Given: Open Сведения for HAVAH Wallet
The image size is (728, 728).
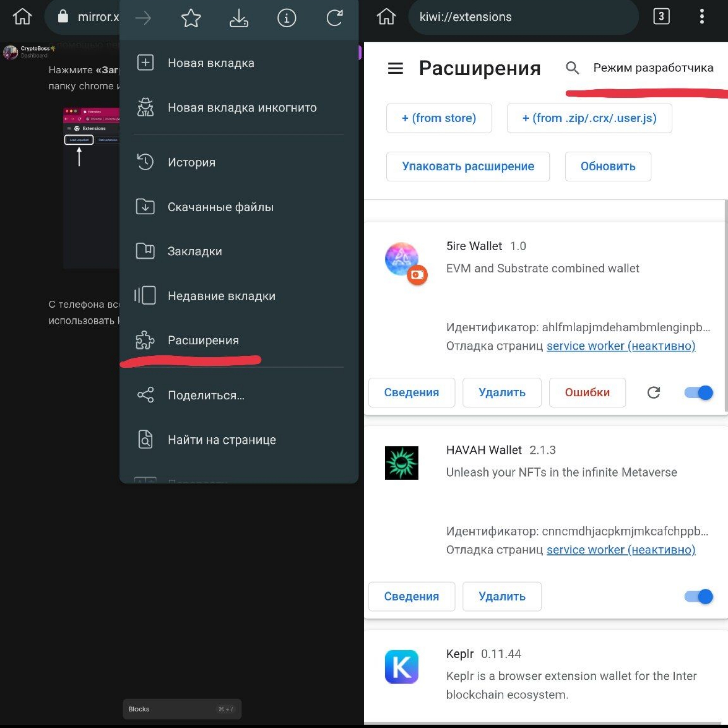Looking at the screenshot, I should [412, 597].
